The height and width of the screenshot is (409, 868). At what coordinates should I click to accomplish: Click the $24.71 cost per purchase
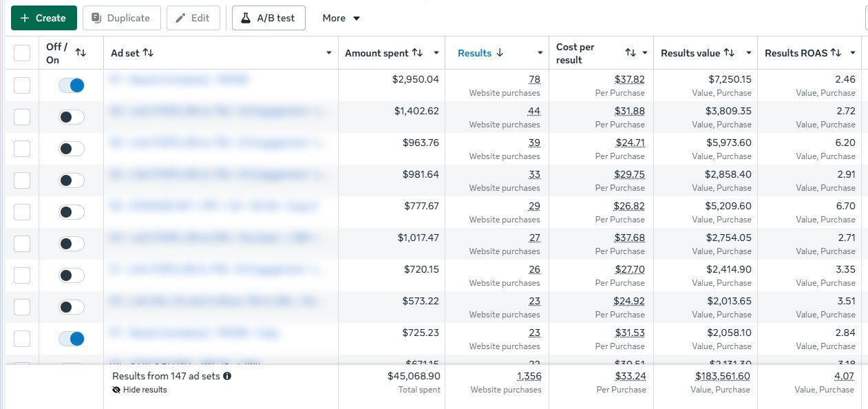(x=630, y=143)
